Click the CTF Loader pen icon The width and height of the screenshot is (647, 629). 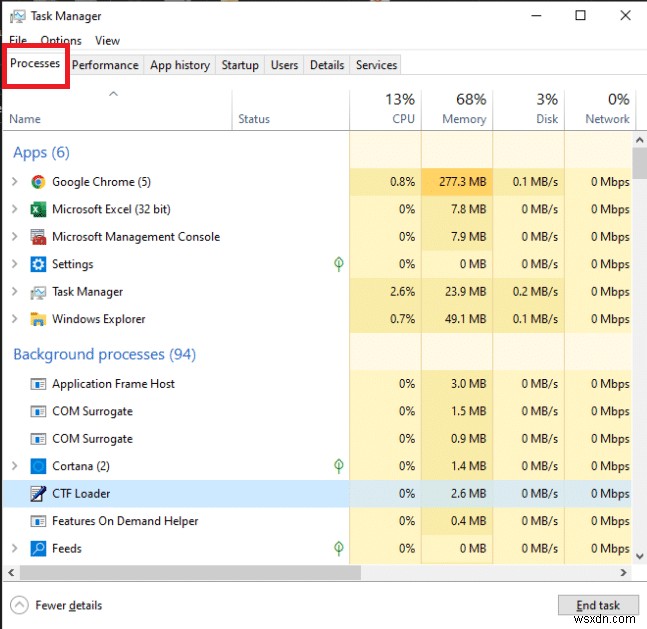tap(38, 494)
